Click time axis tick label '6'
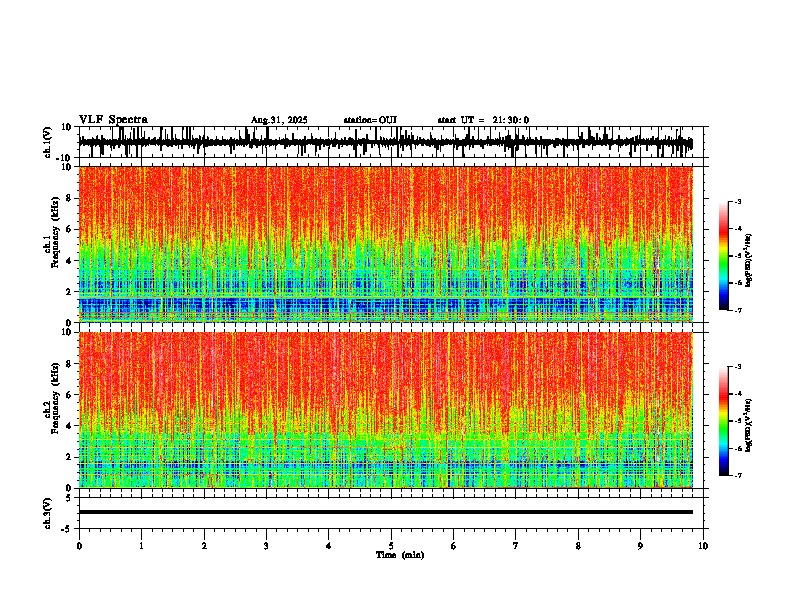 pos(454,546)
